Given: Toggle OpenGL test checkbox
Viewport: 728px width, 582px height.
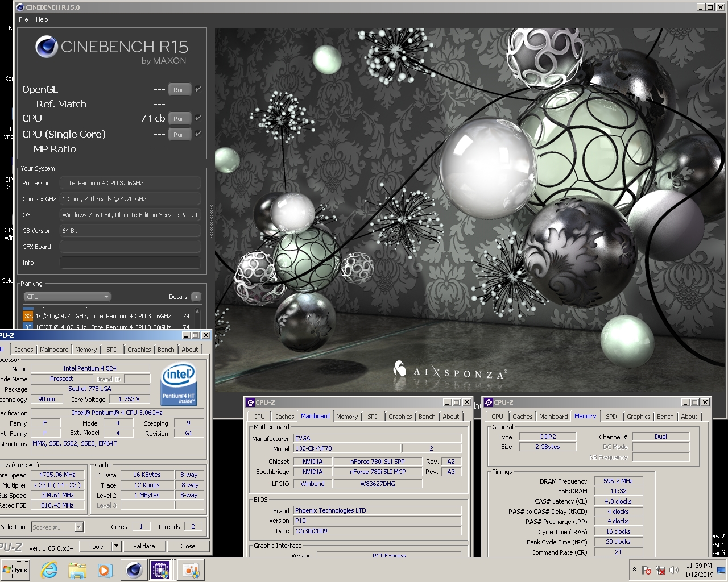Looking at the screenshot, I should pos(198,89).
